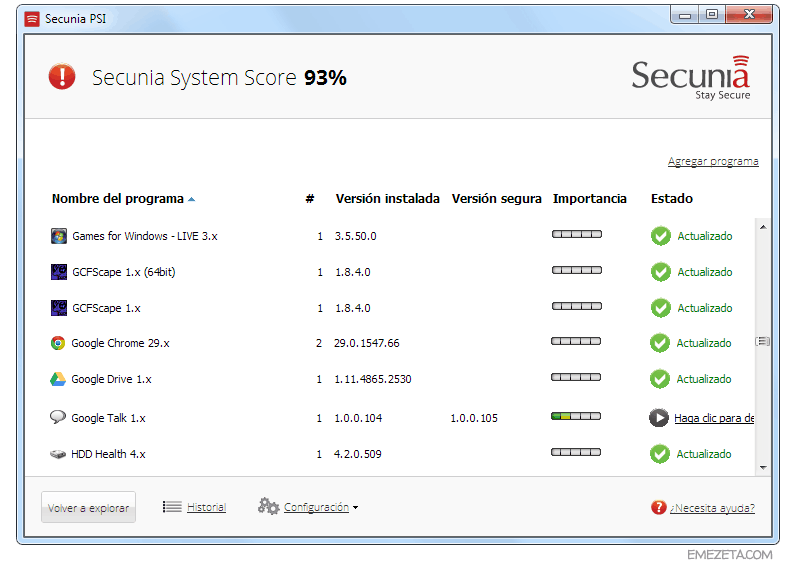This screenshot has height=575, width=800.
Task: Sort by the Importancia column
Action: 590,199
